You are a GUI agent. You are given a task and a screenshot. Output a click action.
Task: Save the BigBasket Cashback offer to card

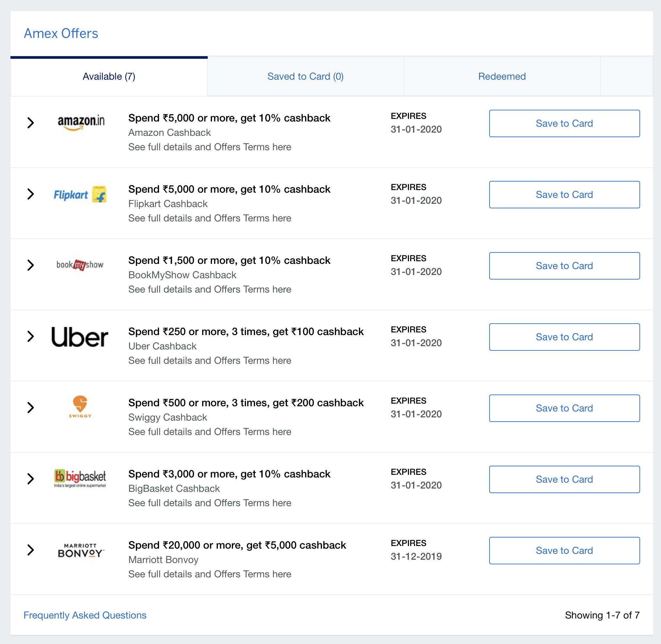tap(564, 479)
